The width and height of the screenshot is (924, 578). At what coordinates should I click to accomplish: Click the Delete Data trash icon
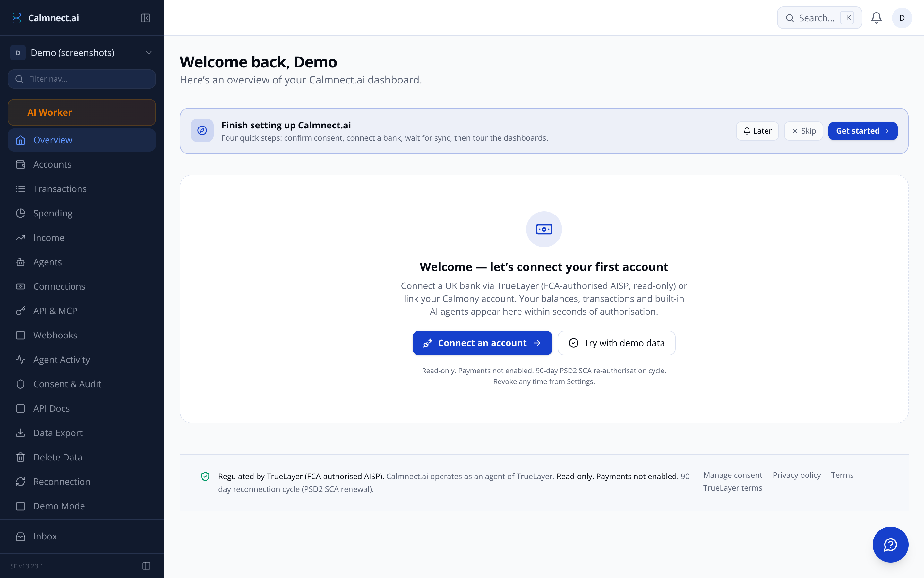21,457
